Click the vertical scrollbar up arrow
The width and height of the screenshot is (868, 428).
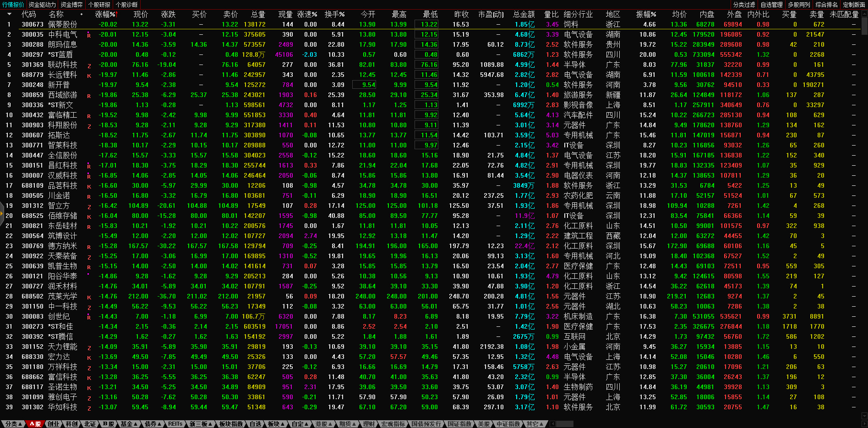point(864,13)
